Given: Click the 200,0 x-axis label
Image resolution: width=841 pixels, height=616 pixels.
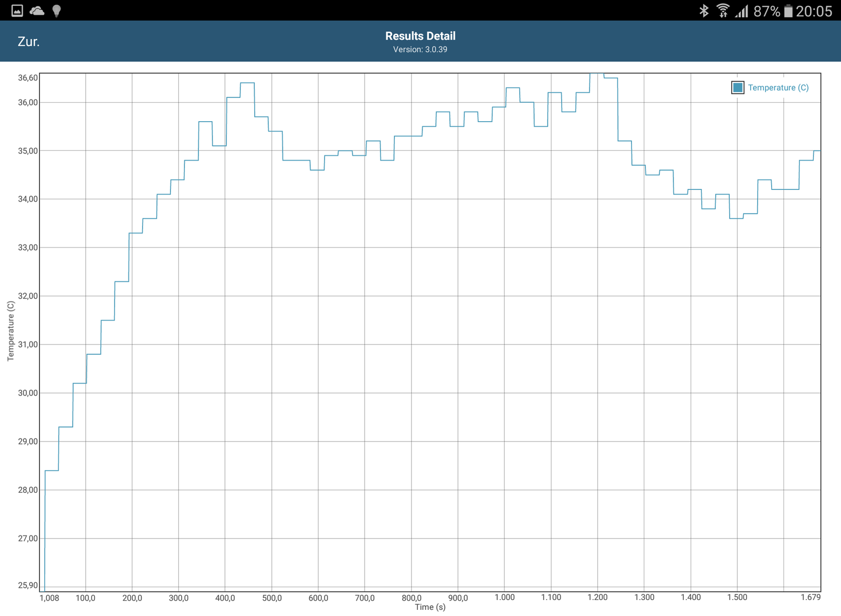Looking at the screenshot, I should tap(132, 598).
